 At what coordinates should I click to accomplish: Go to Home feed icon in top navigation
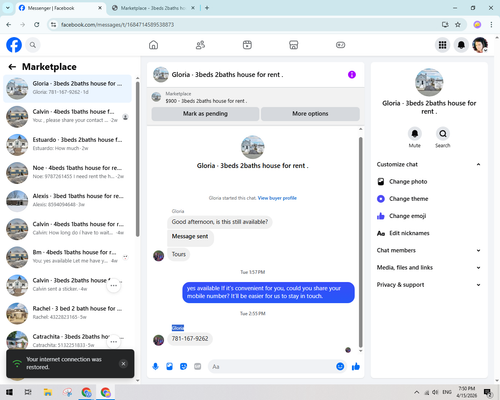pos(153,45)
